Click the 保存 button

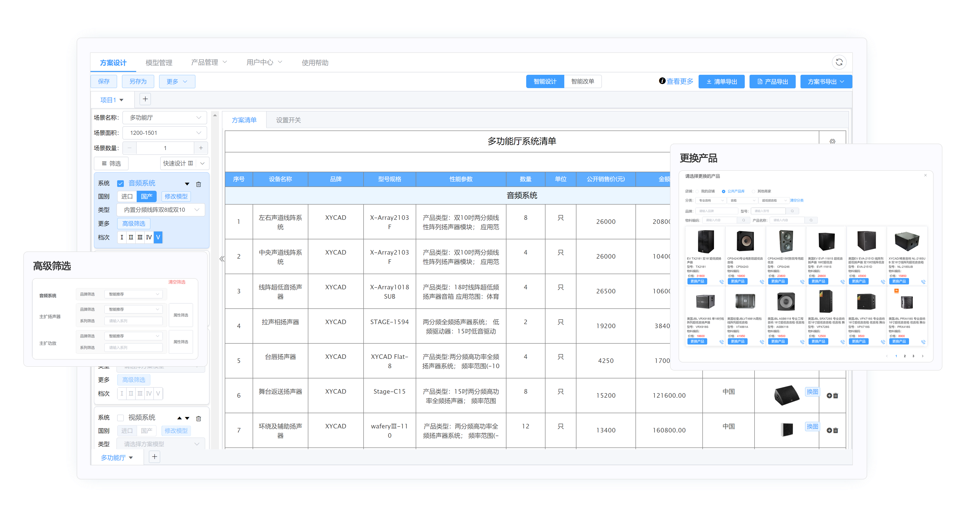coord(104,81)
